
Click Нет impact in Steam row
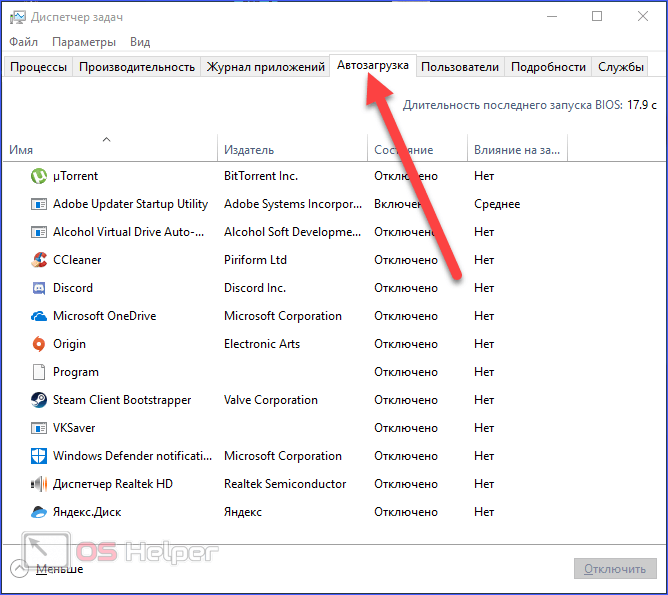(484, 400)
